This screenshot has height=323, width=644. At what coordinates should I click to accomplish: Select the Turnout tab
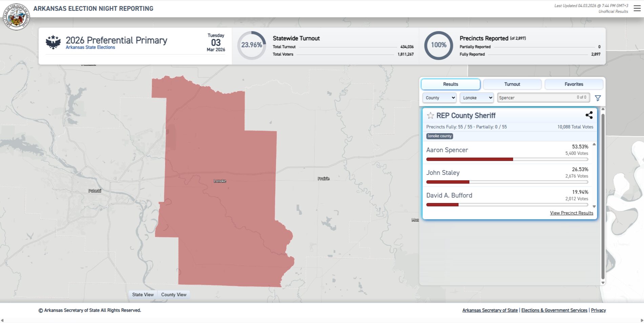(512, 84)
